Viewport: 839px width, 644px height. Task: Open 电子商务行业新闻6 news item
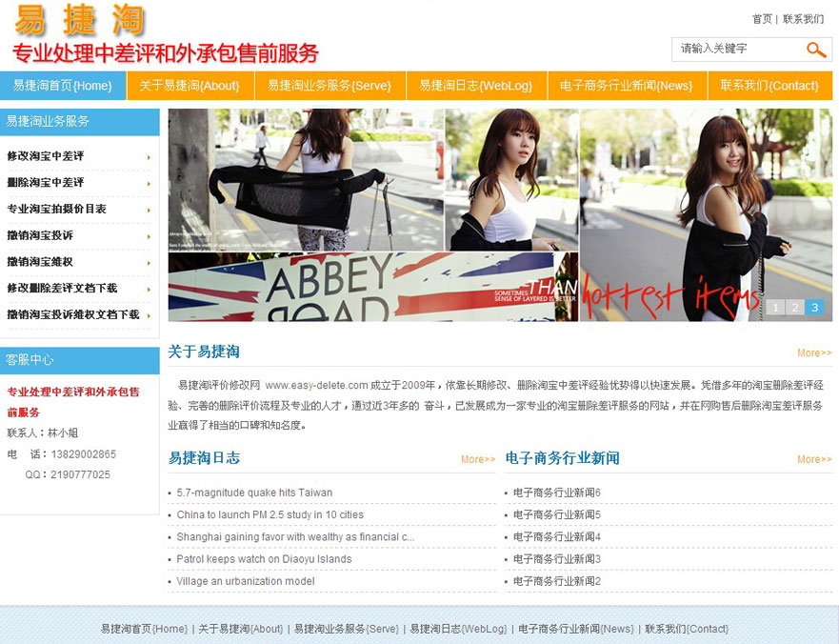click(x=557, y=493)
